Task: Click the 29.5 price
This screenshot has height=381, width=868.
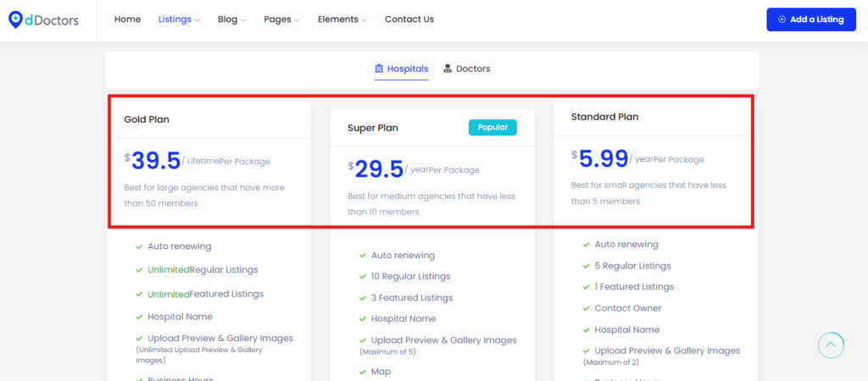Action: 379,169
